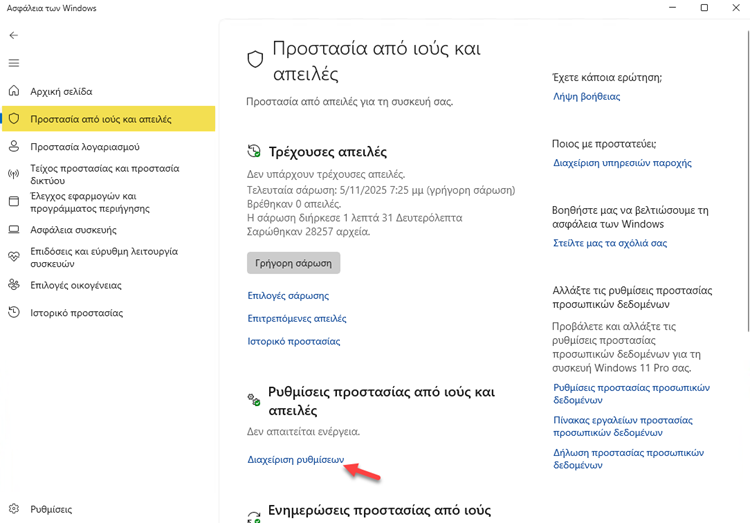Click Στείλτε μας τα σχόλιά σας link
The height and width of the screenshot is (523, 750).
(x=610, y=243)
